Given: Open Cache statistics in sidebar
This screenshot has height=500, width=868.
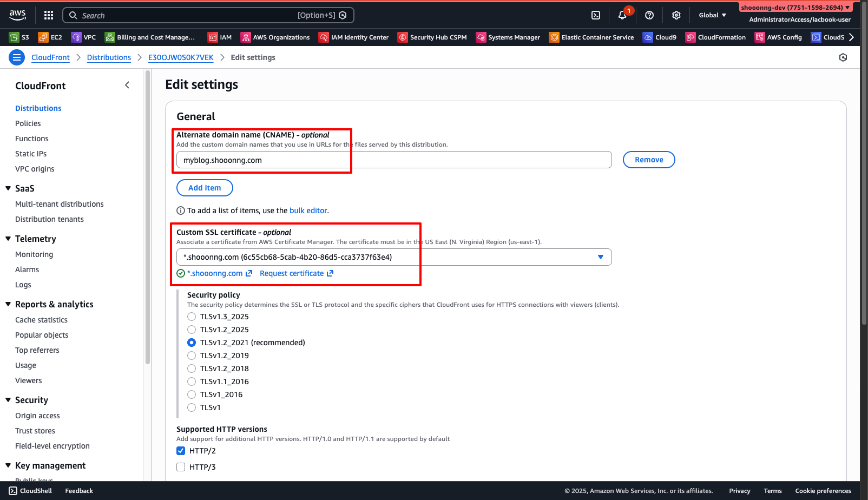Looking at the screenshot, I should 42,320.
